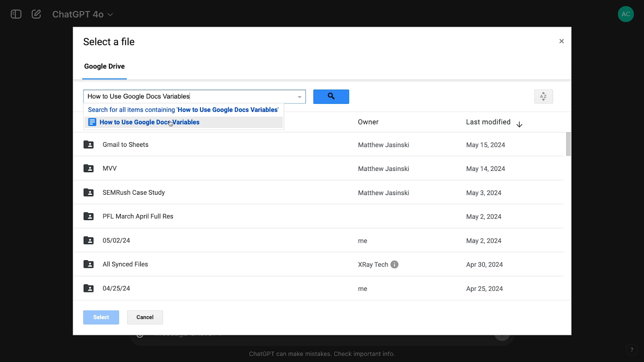Select the All Synced Files folder name
644x362 pixels.
click(x=125, y=264)
